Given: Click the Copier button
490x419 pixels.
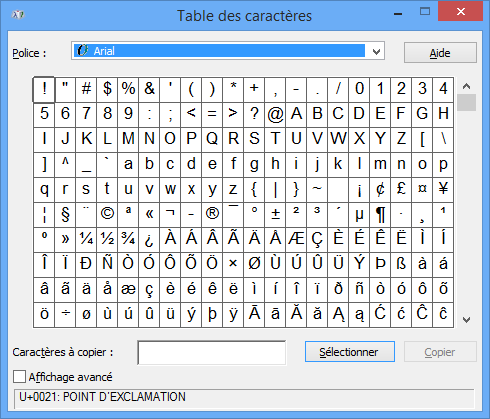Looking at the screenshot, I should click(440, 352).
